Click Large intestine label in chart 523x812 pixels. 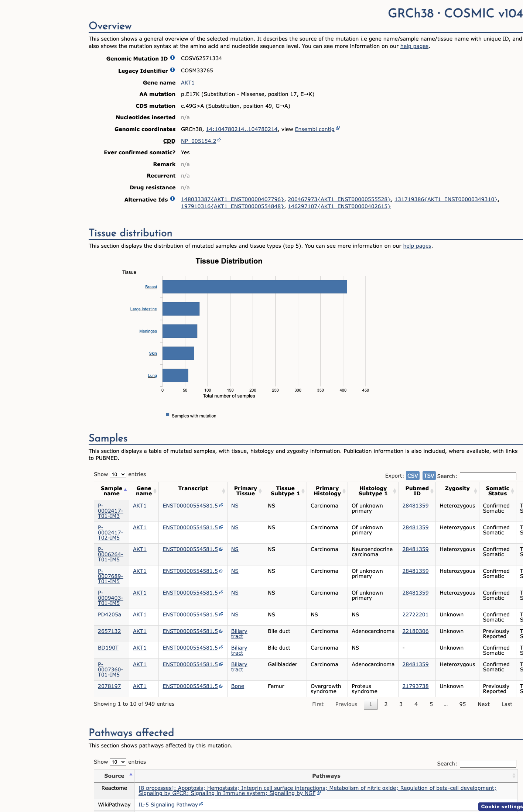coord(143,309)
